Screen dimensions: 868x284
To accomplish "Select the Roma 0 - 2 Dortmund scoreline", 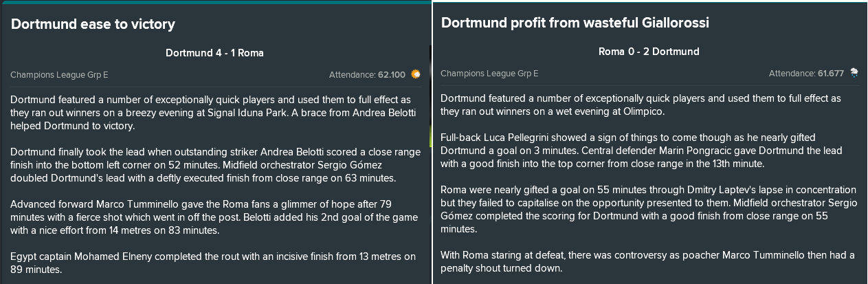I will pos(649,52).
